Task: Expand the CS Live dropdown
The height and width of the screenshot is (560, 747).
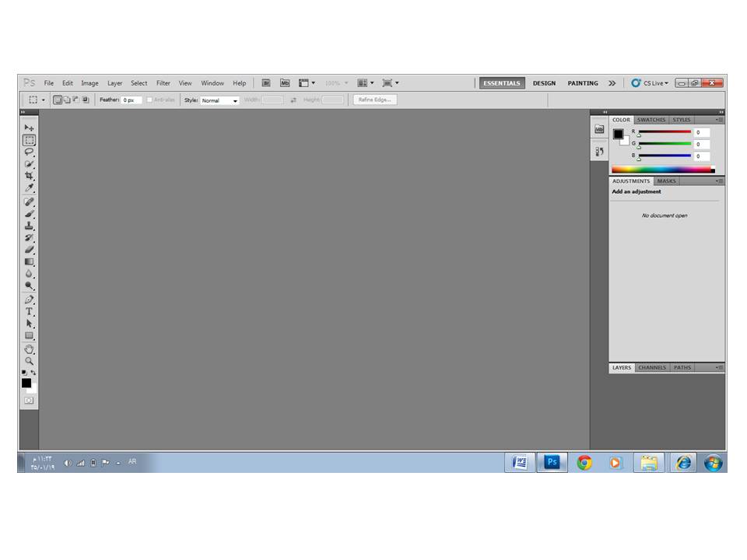Action: [x=650, y=83]
